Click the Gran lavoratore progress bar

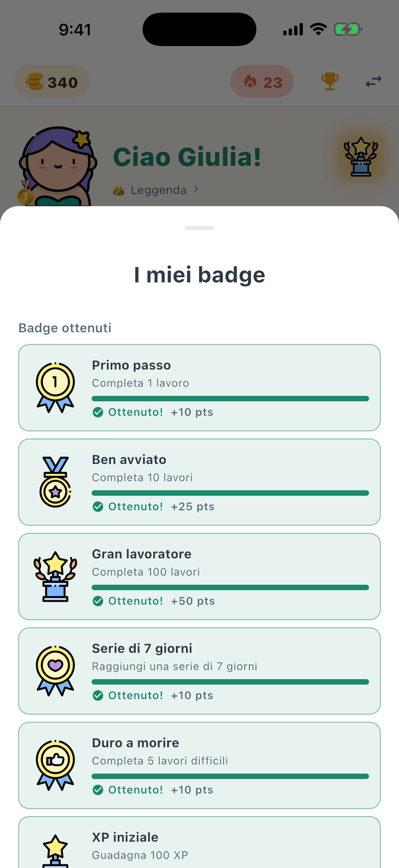coord(230,587)
